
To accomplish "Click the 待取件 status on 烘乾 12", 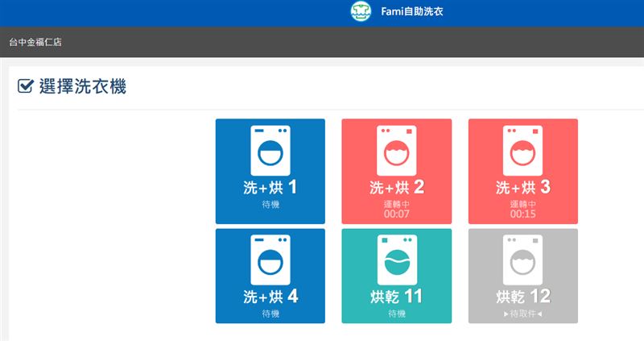I will pyautogui.click(x=522, y=314).
